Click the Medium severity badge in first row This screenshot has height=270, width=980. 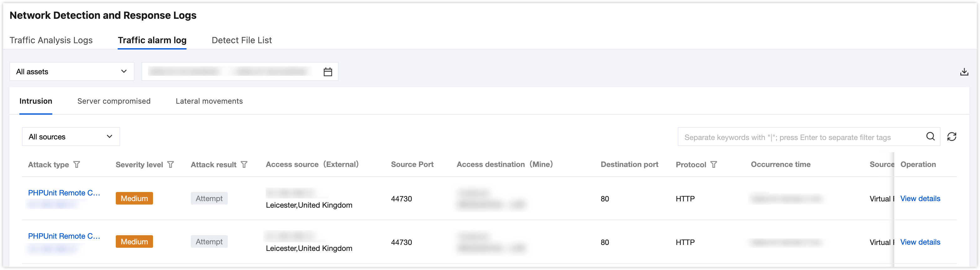(x=134, y=198)
